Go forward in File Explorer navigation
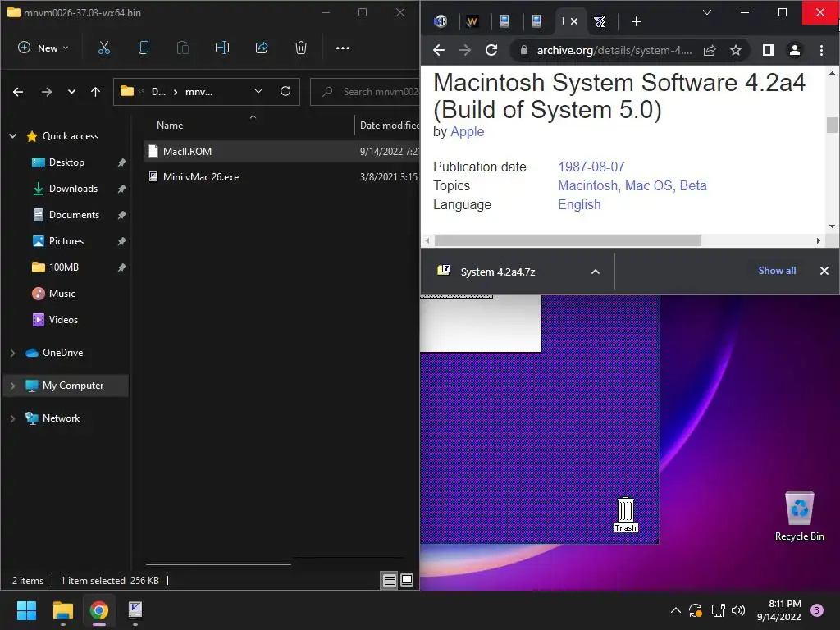Screen dimensions: 840x630 (47, 92)
